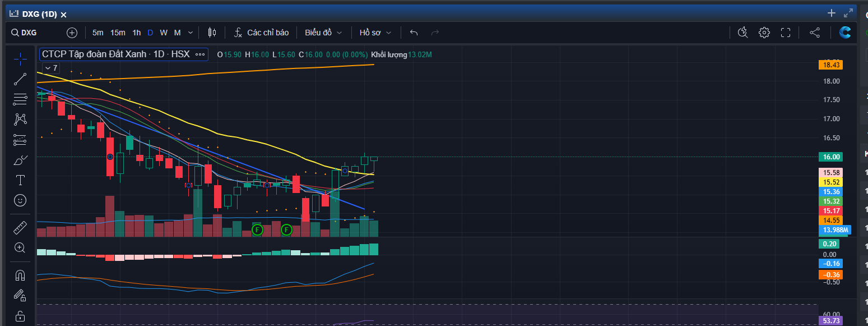Click the 15.58 pink MA label
868x326 pixels.
click(x=830, y=173)
